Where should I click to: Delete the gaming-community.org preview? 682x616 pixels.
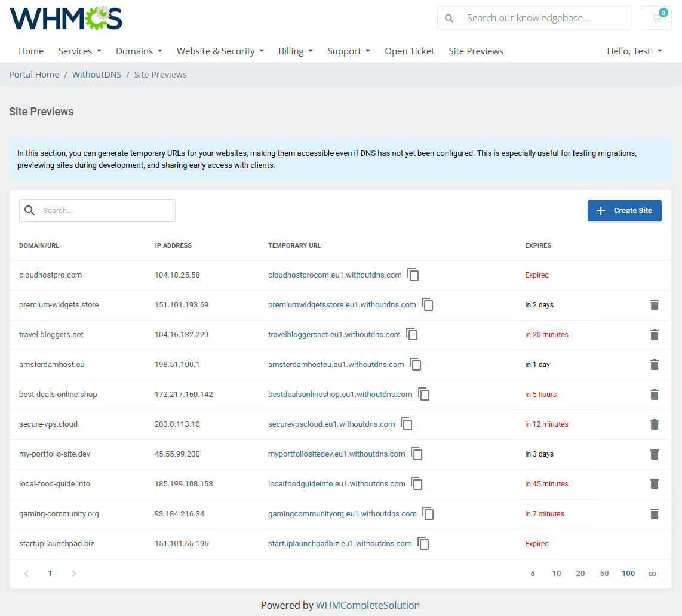click(x=655, y=514)
